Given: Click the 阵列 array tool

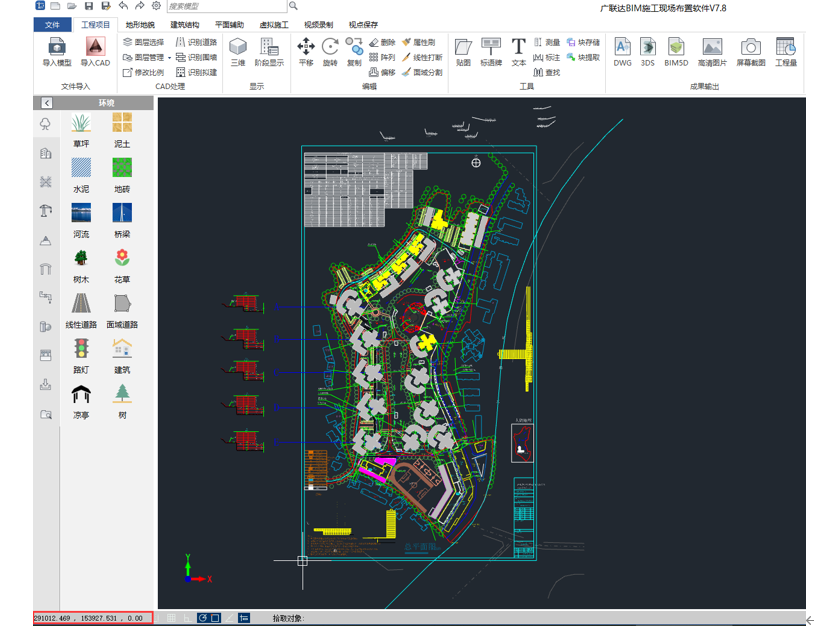Looking at the screenshot, I should pos(382,57).
